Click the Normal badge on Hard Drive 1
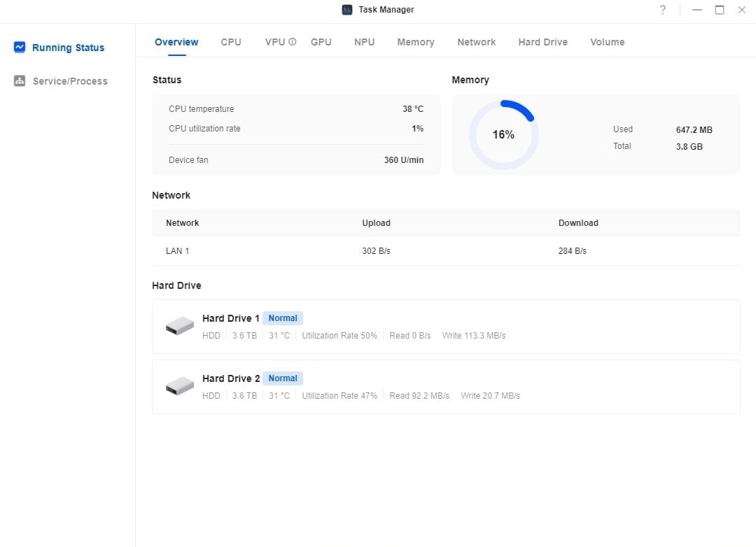Screen dimensions: 756x547 pos(283,318)
